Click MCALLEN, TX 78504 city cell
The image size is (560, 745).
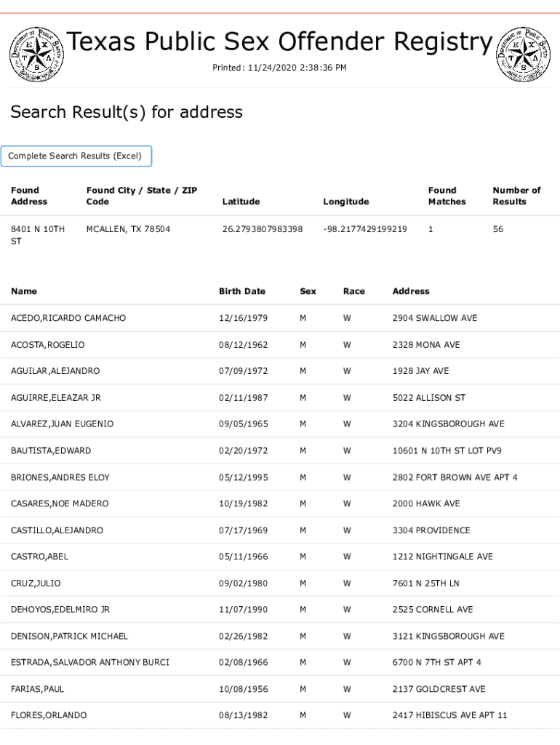pos(128,229)
